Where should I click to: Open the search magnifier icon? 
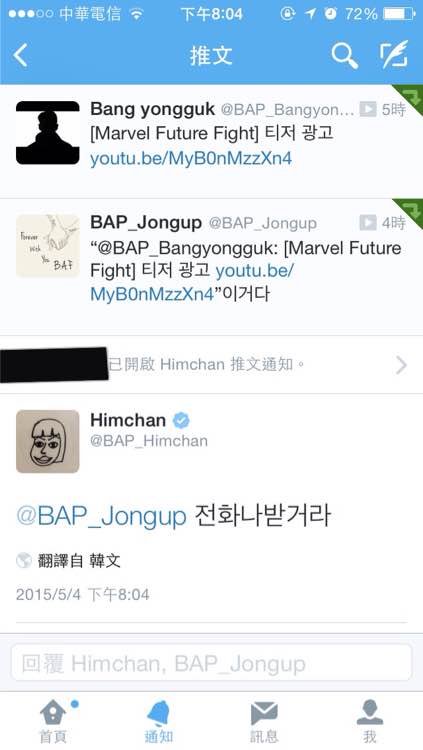pyautogui.click(x=345, y=55)
